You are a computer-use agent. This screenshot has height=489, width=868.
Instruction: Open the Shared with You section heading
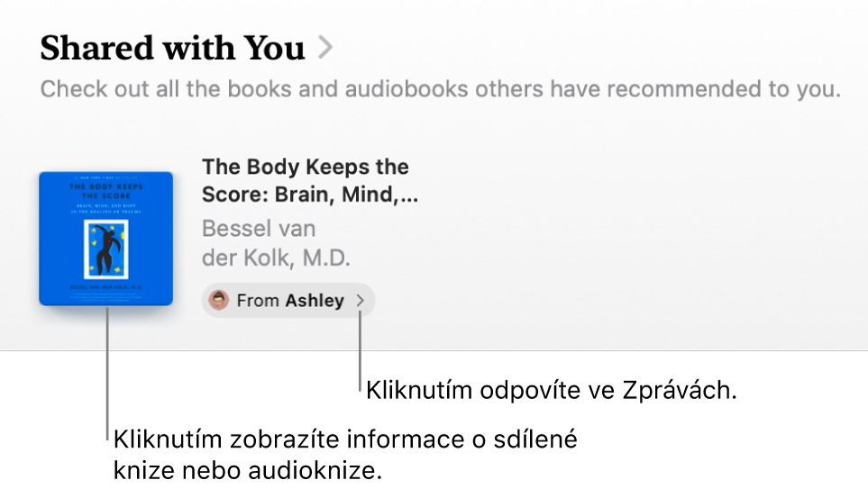(172, 49)
